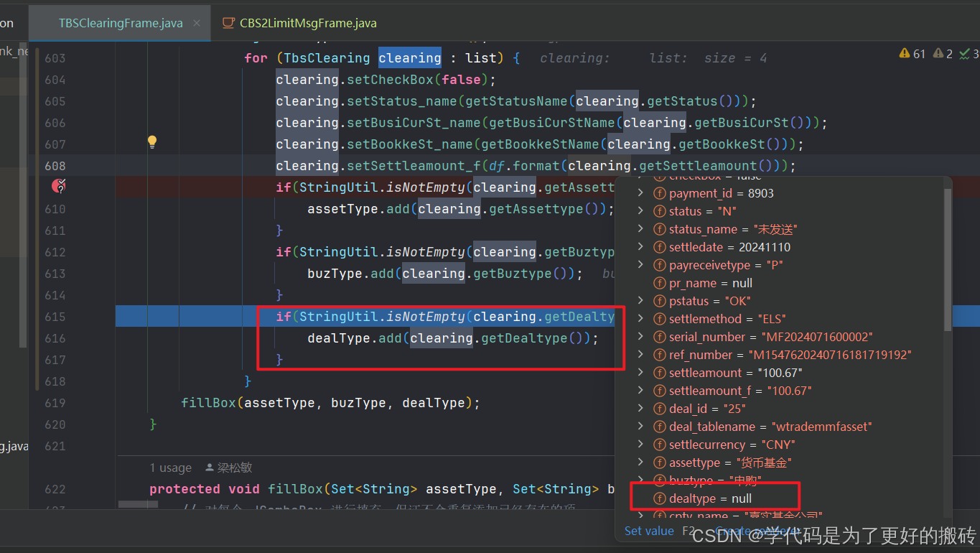This screenshot has height=553, width=980.
Task: Click the field icon beside dealtype variable
Action: click(659, 498)
